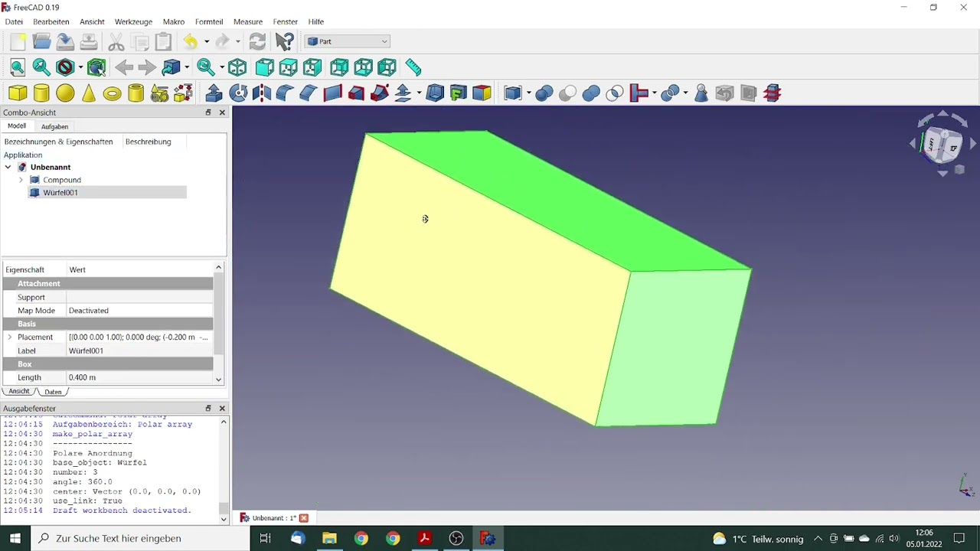980x551 pixels.
Task: Click the undo arrow
Action: [x=190, y=41]
